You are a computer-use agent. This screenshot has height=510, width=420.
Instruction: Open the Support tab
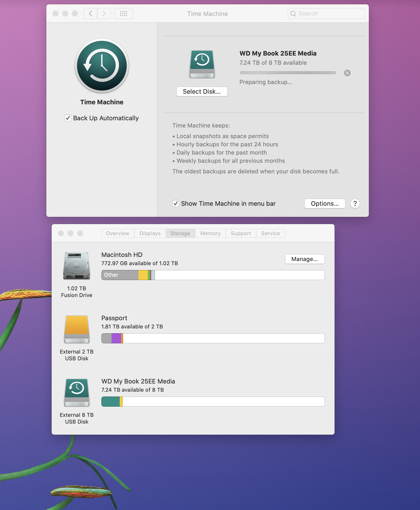241,233
